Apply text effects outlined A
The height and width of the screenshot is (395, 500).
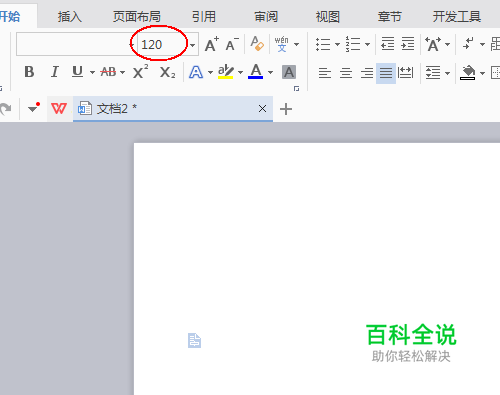point(196,72)
